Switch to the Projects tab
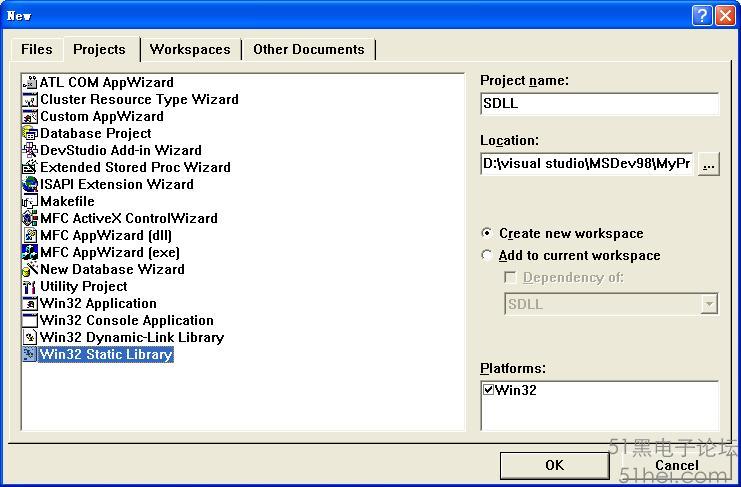This screenshot has width=741, height=487. (x=100, y=49)
